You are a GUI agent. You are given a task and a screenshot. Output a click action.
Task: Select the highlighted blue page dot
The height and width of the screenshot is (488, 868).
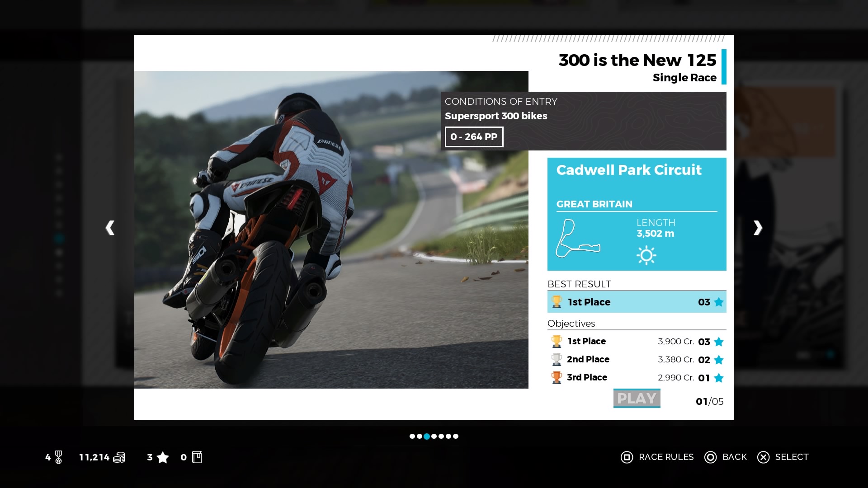click(x=427, y=436)
